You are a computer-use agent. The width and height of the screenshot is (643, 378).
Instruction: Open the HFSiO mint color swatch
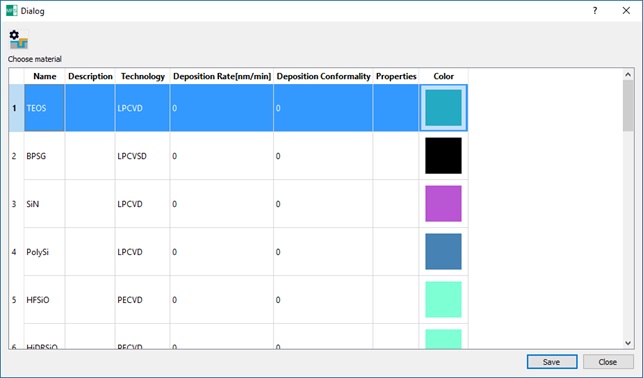pos(443,300)
